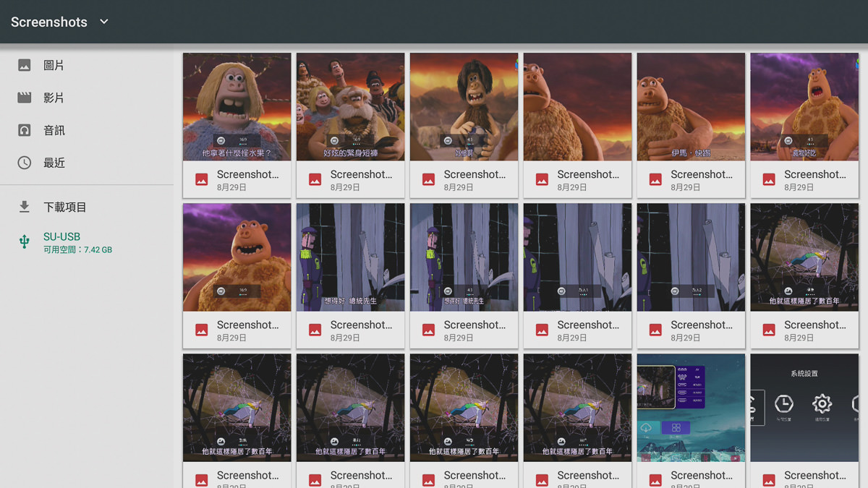Select the 音訊 audio headphone icon
Screen dimensions: 868x488
[x=25, y=130]
